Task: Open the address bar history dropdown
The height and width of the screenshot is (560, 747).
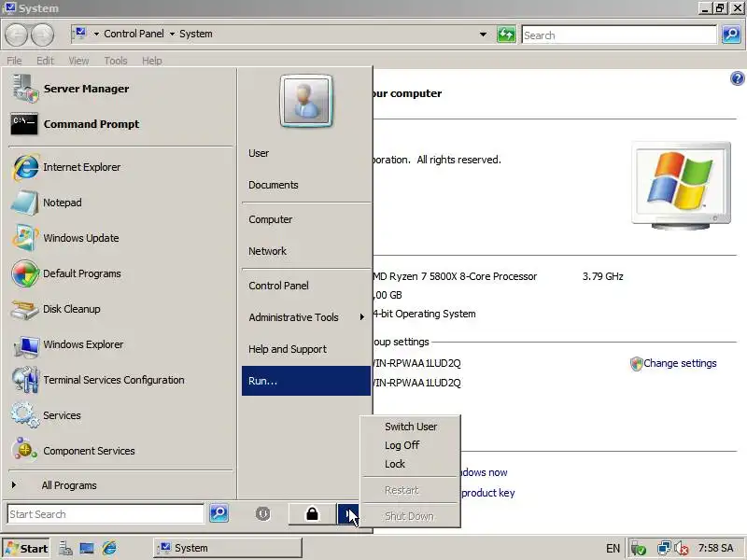Action: [483, 35]
